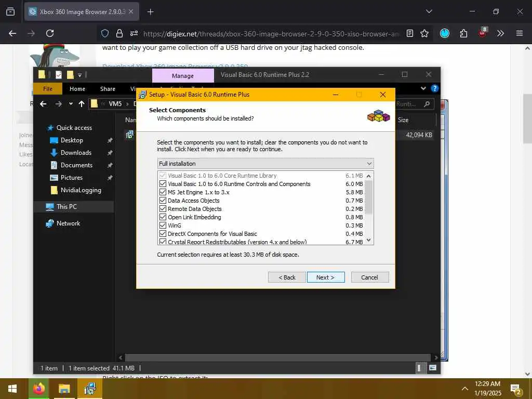532x399 pixels.
Task: Expand the Explorer ribbon chevron
Action: click(423, 88)
